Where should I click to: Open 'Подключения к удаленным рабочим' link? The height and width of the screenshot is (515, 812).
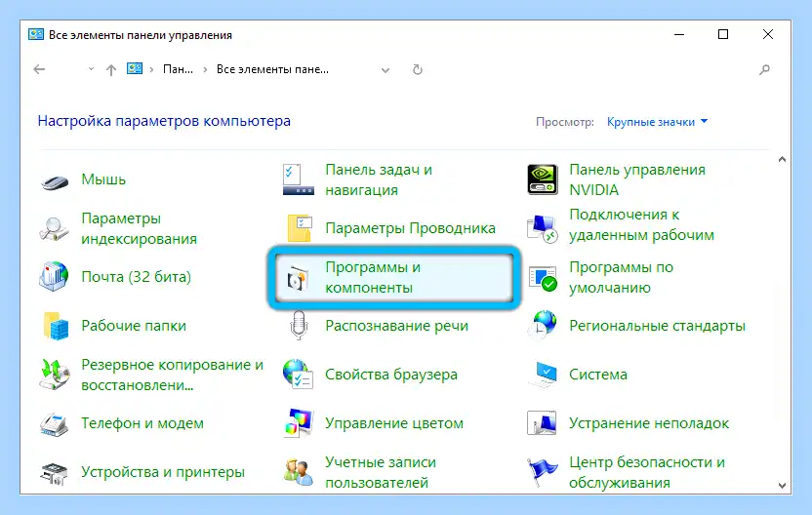point(641,224)
